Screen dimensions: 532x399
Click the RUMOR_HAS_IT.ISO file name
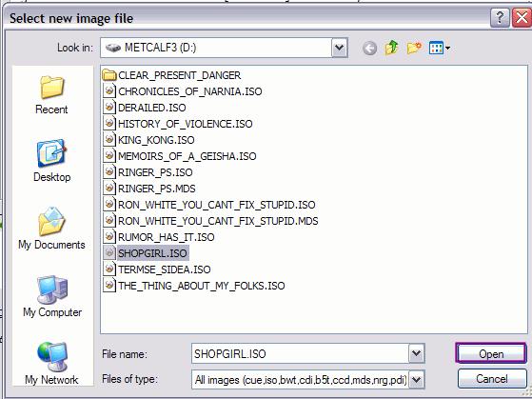(x=167, y=237)
